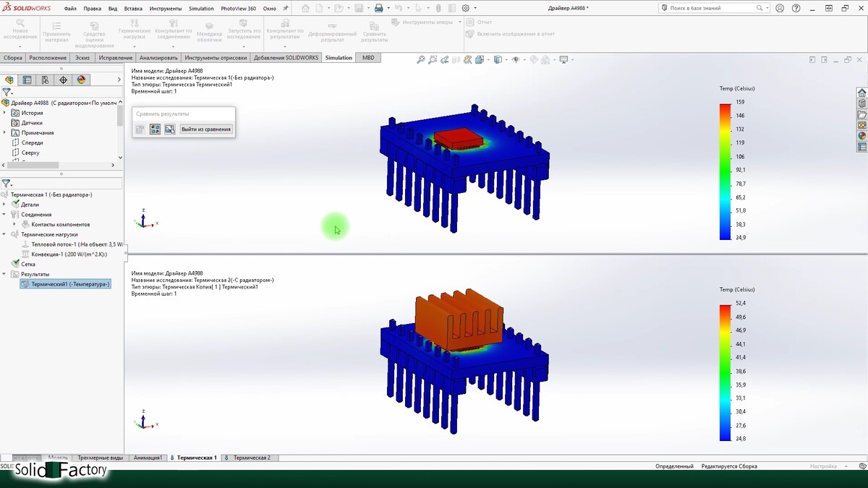Pin the menu bar with pushpin
868x488 pixels.
click(x=285, y=9)
